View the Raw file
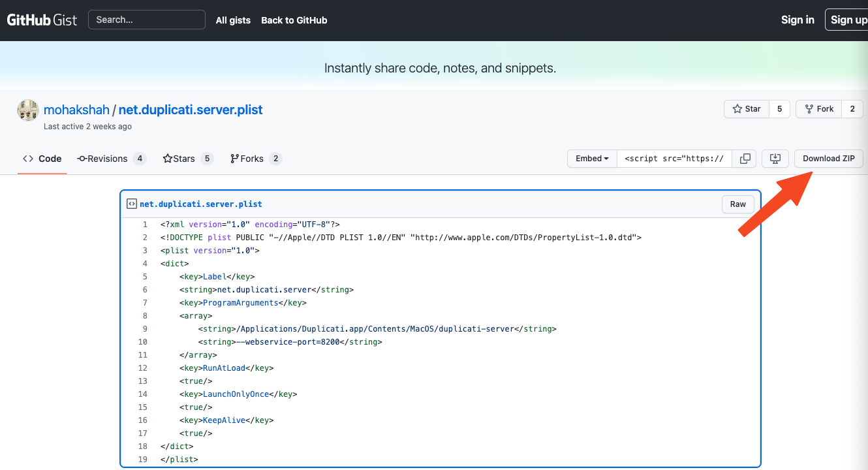Image resolution: width=868 pixels, height=470 pixels. (x=737, y=204)
